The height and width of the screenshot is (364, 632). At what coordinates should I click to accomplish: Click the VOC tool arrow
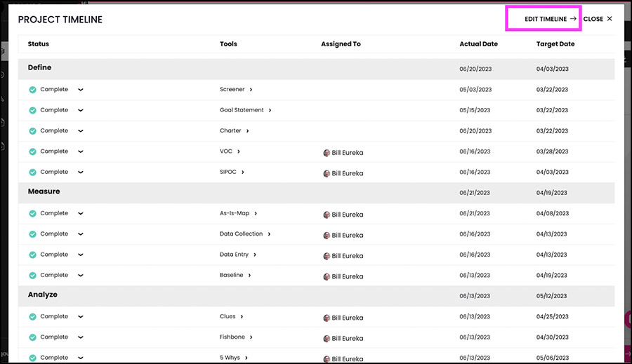coord(239,151)
